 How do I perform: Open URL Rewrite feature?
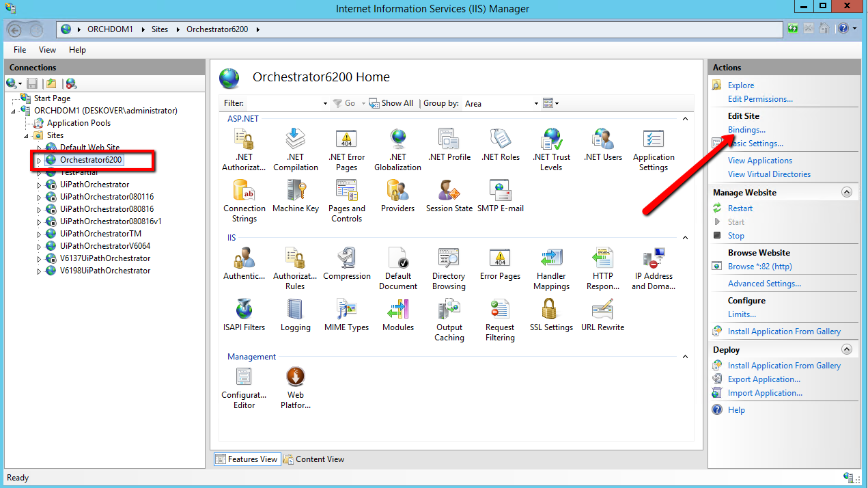[x=602, y=315]
